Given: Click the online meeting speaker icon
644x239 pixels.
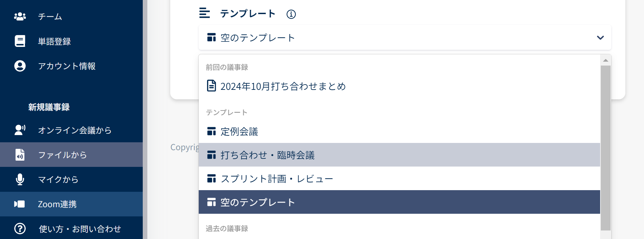Looking at the screenshot, I should 20,130.
